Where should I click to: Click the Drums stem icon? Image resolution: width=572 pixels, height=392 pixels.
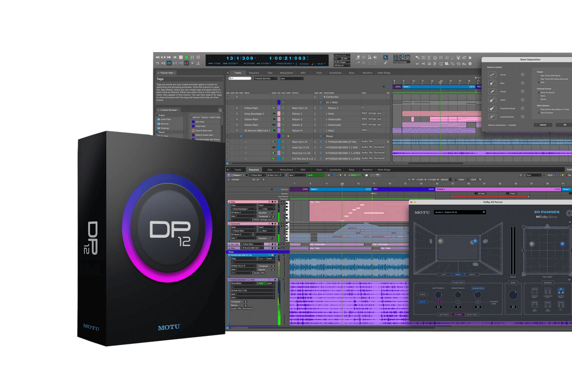492,75
